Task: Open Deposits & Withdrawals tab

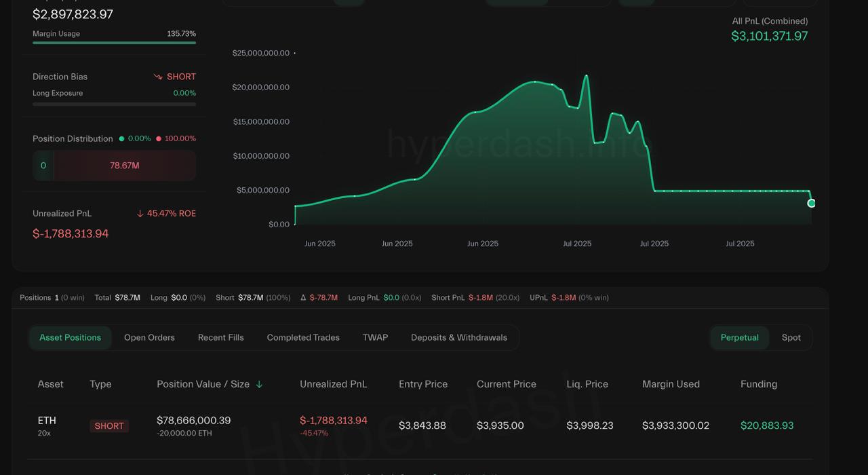Action: click(459, 337)
